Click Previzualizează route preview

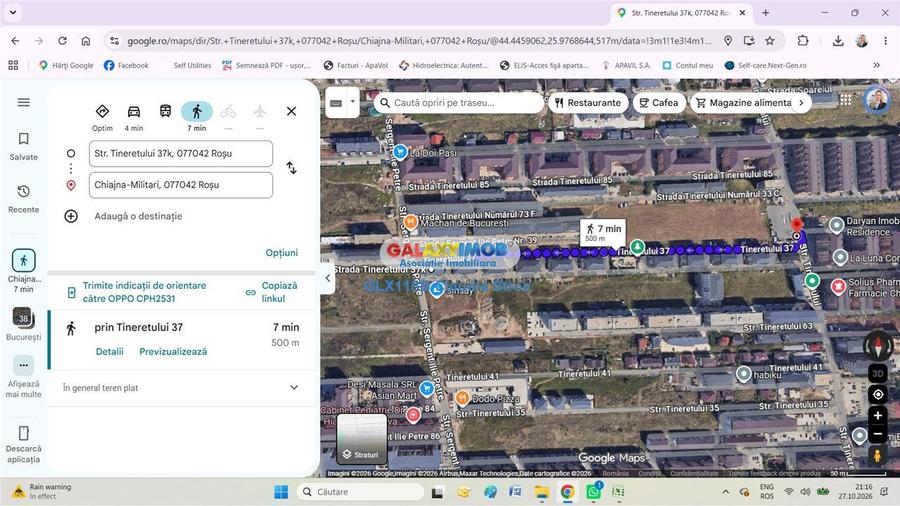[173, 352]
